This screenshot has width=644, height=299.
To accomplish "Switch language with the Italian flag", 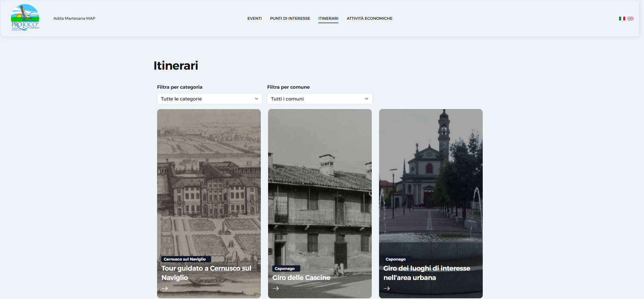I will (x=622, y=19).
